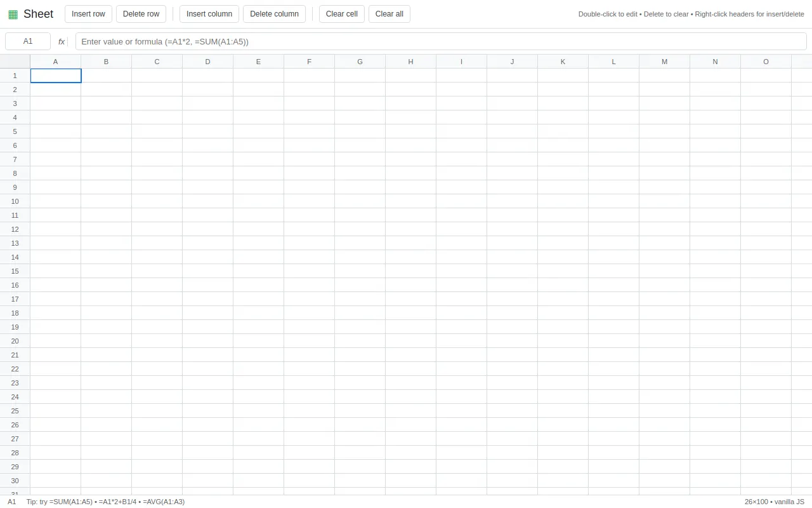This screenshot has width=812, height=508.
Task: Select row 20 header
Action: tap(15, 341)
